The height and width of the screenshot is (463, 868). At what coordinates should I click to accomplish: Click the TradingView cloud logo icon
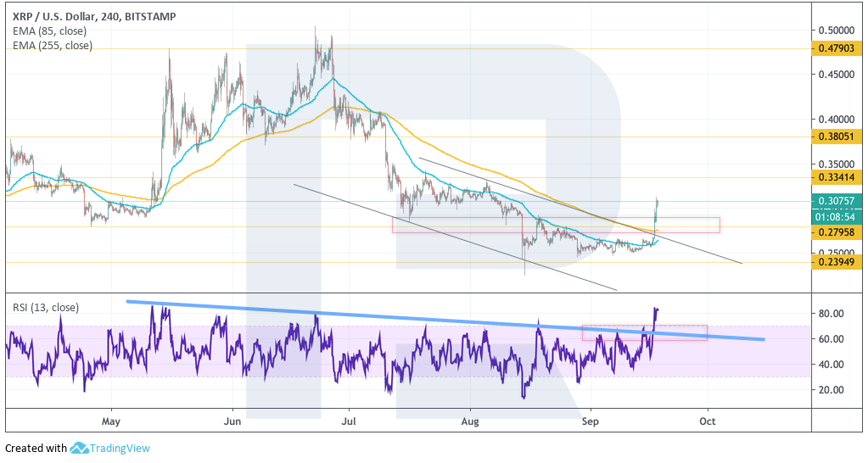coord(80,448)
